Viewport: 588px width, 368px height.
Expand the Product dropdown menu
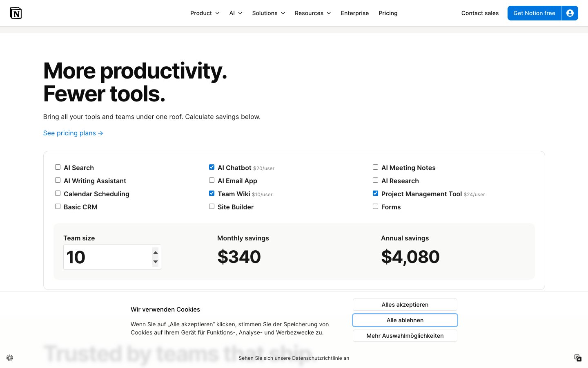(205, 13)
